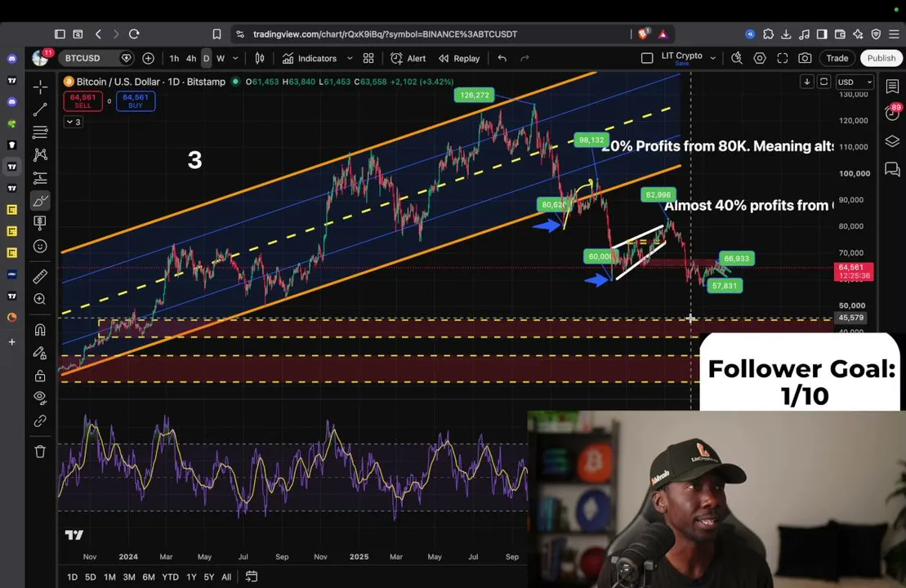The height and width of the screenshot is (588, 906).
Task: Select the 3M date range
Action: 129,577
